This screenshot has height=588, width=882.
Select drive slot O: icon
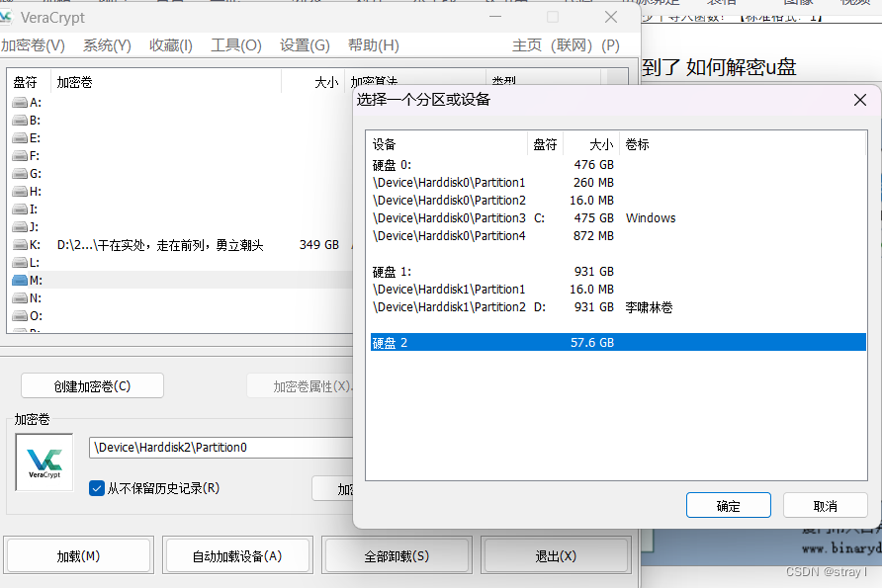tap(20, 316)
